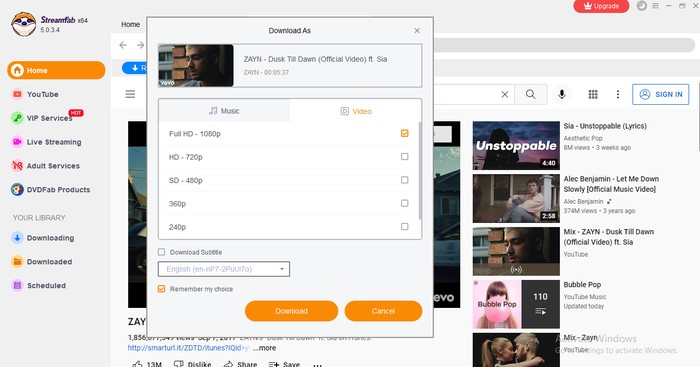700x367 pixels.
Task: Click the Aesthetic Pop channel name
Action: [x=583, y=138]
